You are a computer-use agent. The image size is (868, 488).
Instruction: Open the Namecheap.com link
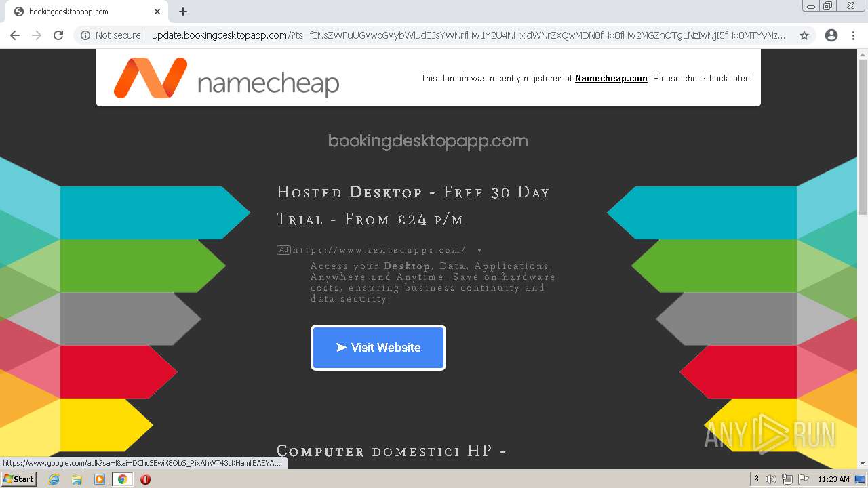tap(611, 78)
